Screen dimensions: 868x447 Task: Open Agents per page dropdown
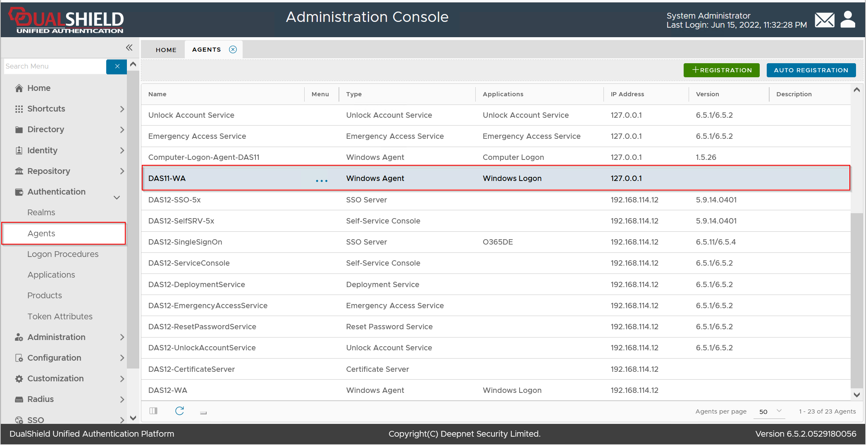[769, 411]
